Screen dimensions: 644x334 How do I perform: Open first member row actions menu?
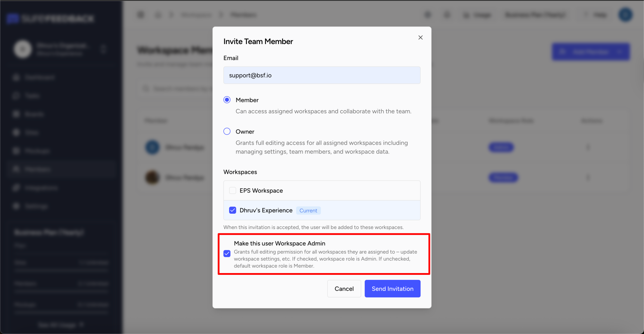coord(588,147)
